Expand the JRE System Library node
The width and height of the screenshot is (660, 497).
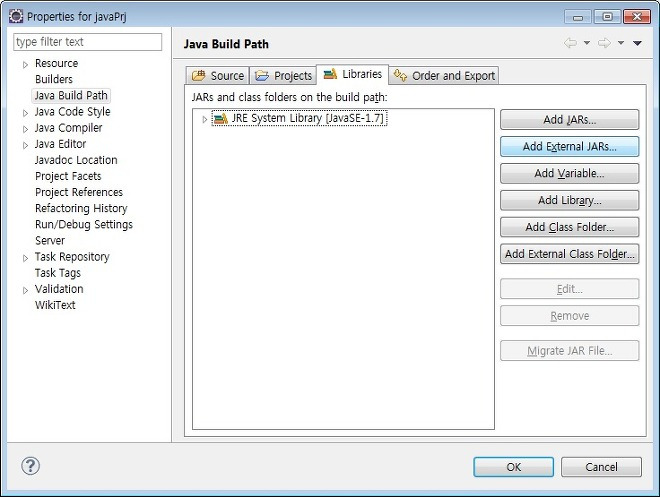205,120
